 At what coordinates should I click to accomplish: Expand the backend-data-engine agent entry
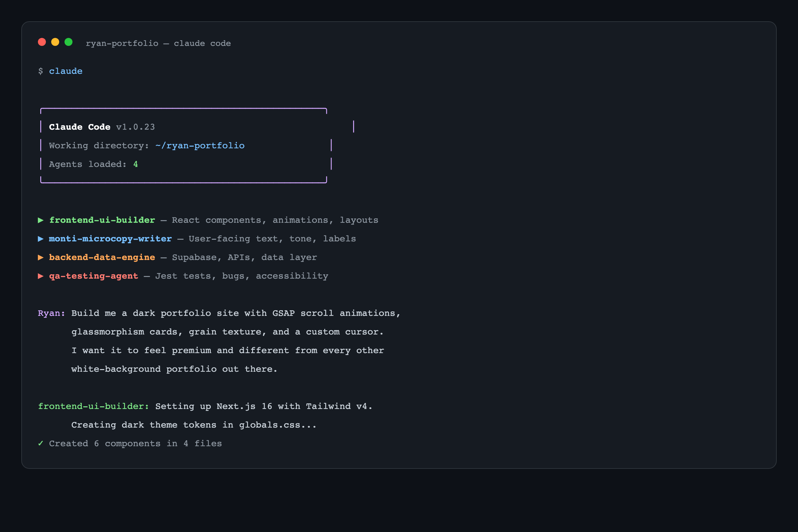pyautogui.click(x=102, y=257)
